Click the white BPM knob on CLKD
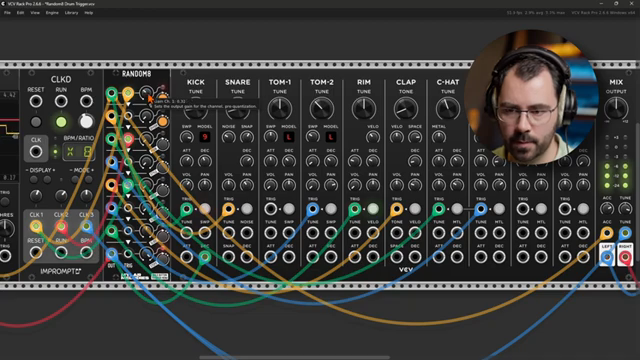The height and width of the screenshot is (360, 640). coord(86,121)
